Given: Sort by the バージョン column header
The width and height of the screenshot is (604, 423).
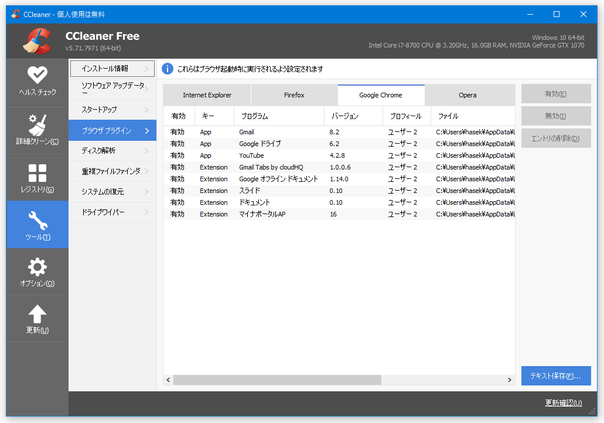Looking at the screenshot, I should point(353,116).
